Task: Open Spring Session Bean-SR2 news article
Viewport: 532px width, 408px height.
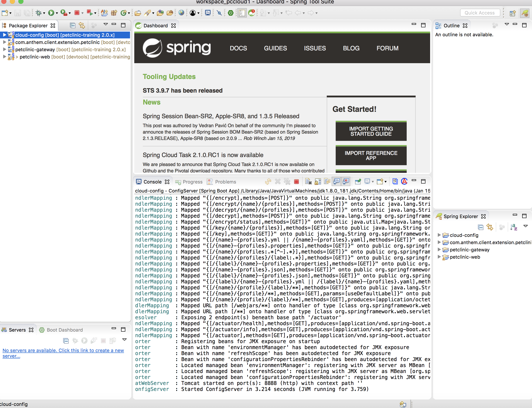Action: (x=221, y=116)
